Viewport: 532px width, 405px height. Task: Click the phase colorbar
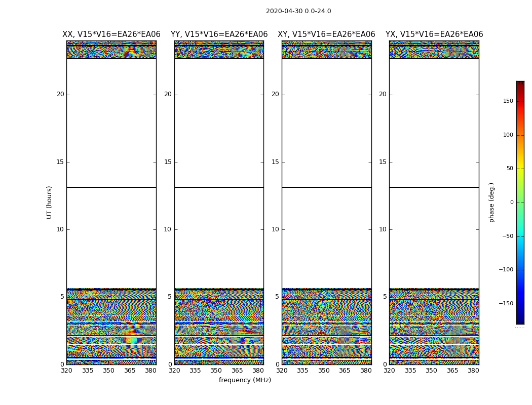[x=520, y=202]
